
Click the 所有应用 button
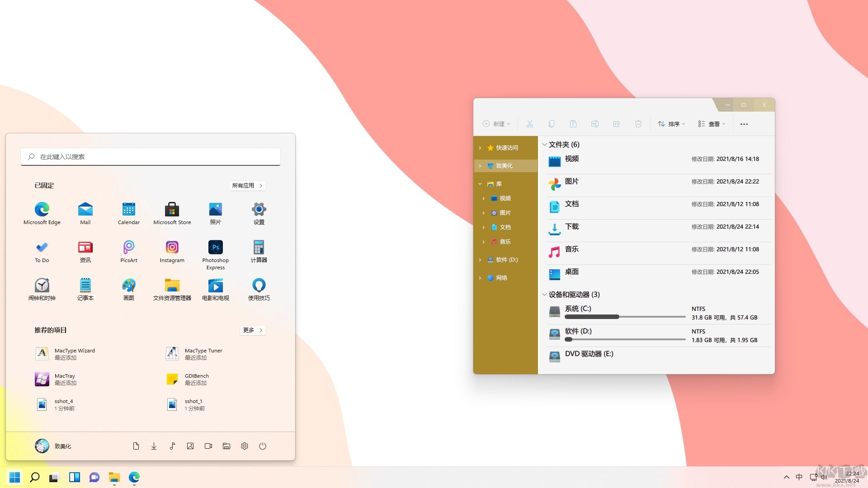click(x=247, y=186)
